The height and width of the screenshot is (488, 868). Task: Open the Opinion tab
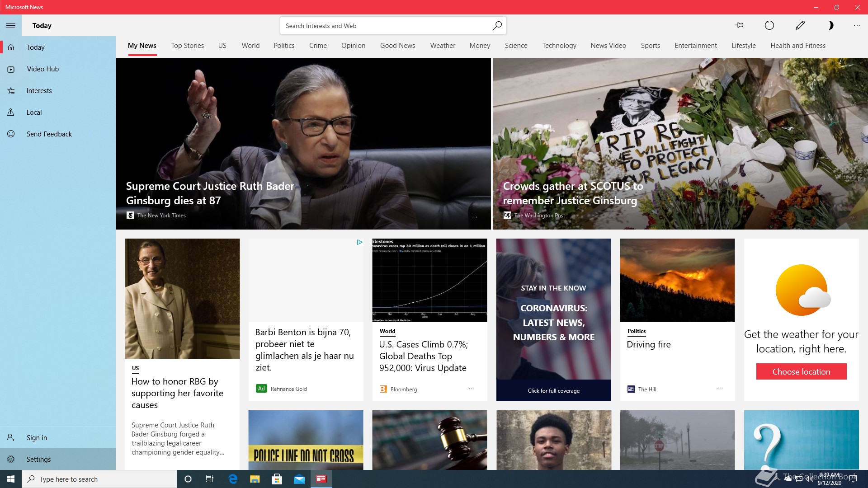tap(353, 46)
